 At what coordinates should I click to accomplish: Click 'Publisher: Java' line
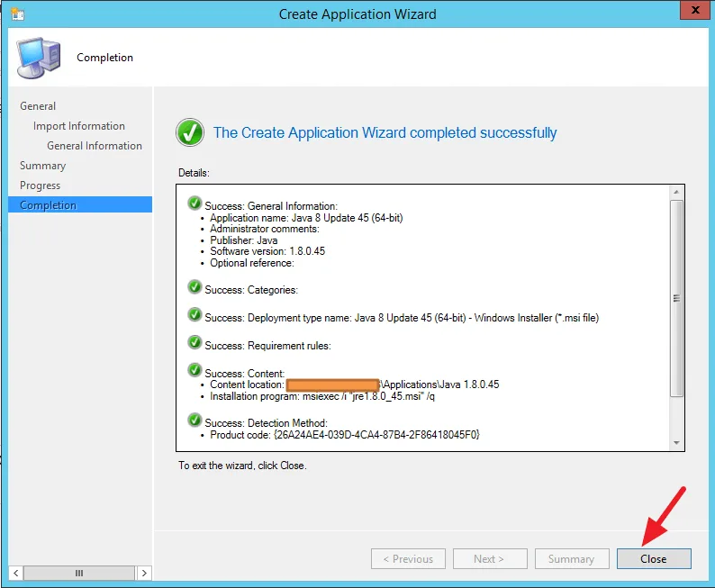(243, 240)
